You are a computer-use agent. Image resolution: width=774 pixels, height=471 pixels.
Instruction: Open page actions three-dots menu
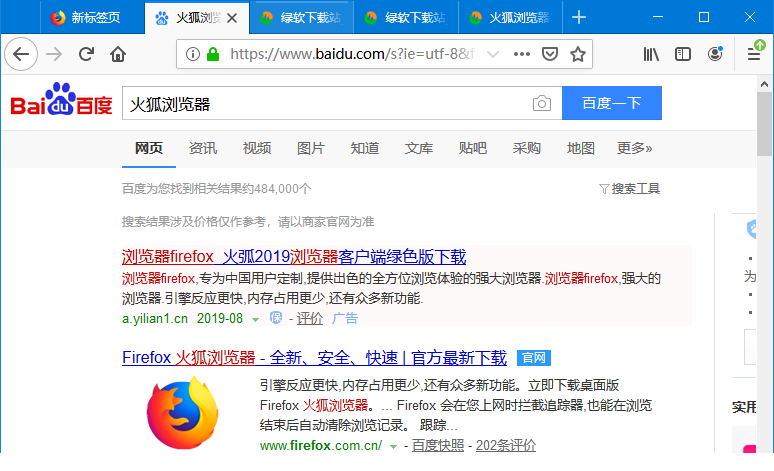click(x=522, y=54)
